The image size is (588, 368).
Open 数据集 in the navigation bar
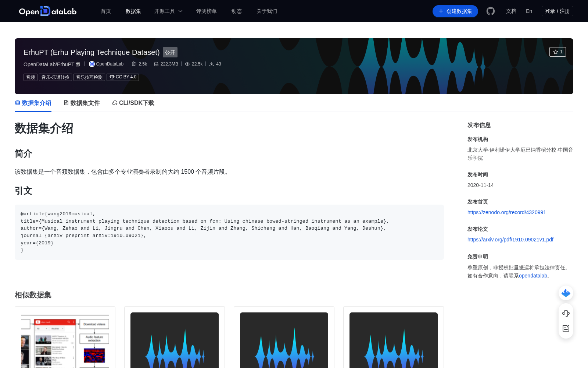tap(133, 11)
